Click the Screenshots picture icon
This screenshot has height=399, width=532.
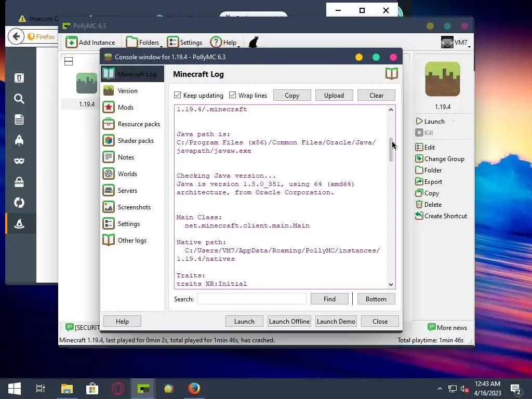[x=109, y=207]
